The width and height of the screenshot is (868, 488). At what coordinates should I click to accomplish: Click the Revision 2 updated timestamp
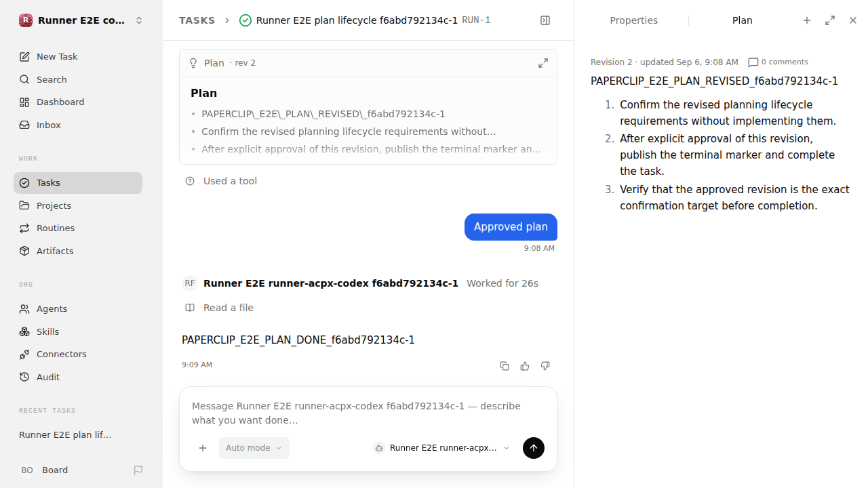click(x=665, y=62)
